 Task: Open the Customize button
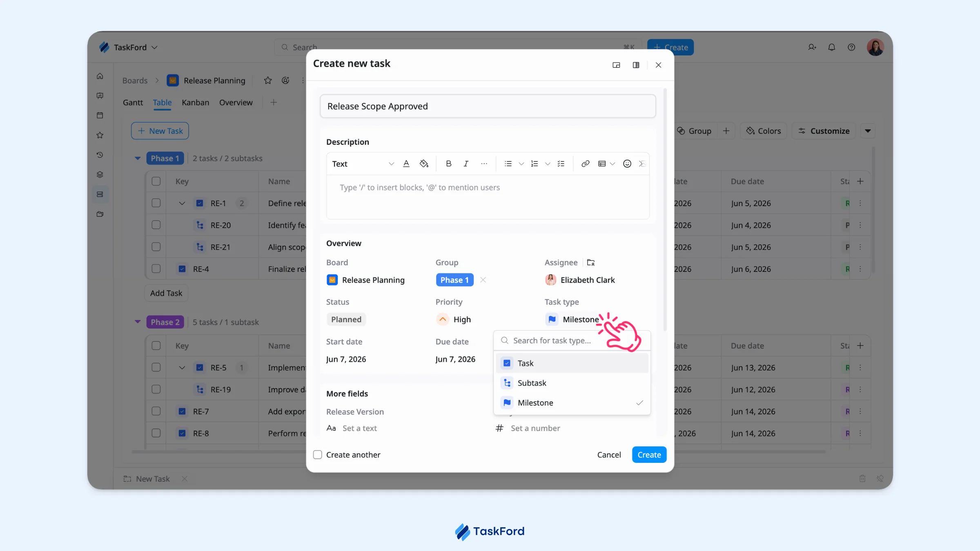click(x=824, y=131)
